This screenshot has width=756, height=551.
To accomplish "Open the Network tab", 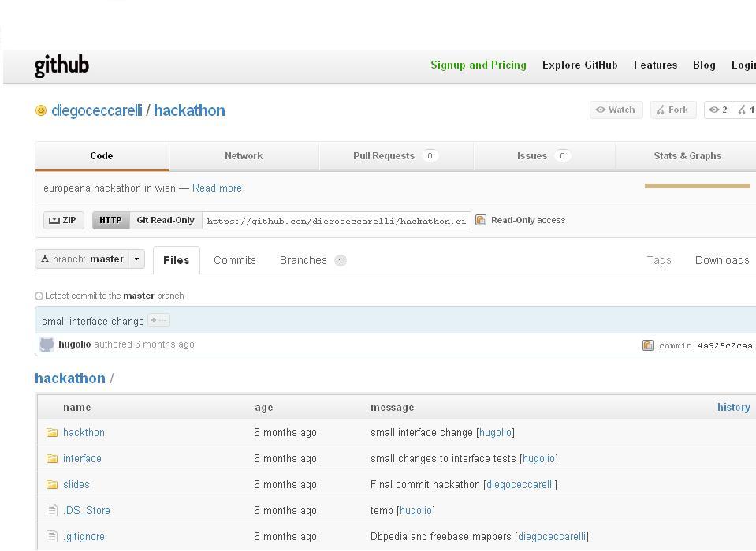I will click(244, 156).
